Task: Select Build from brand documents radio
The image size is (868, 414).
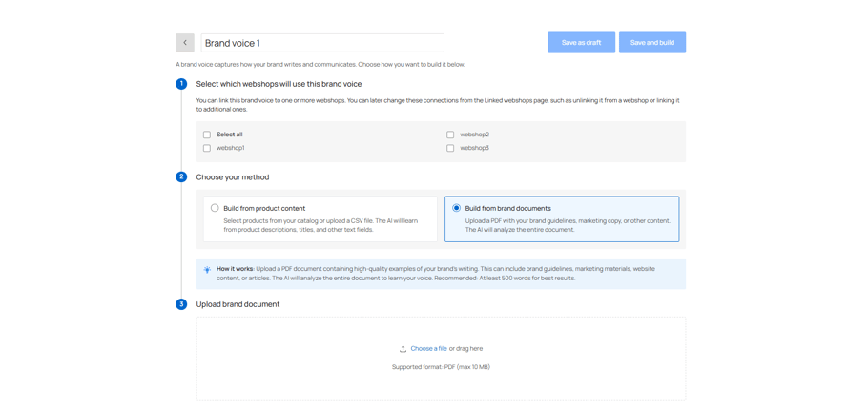Action: tap(456, 208)
